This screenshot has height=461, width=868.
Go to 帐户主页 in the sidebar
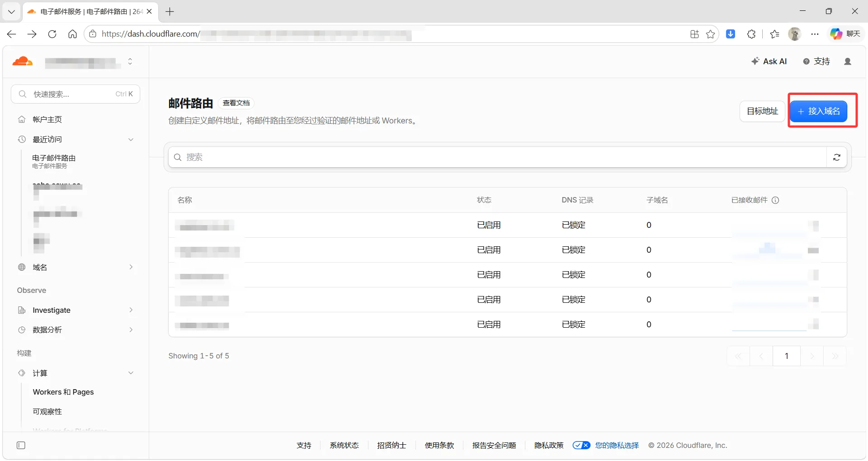(47, 119)
